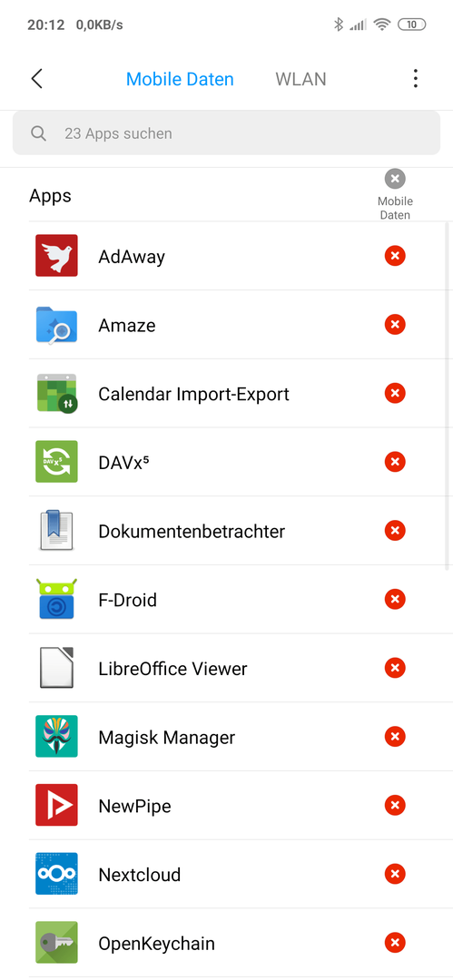453x980 pixels.
Task: Switch to the WLAN tab
Action: [301, 79]
